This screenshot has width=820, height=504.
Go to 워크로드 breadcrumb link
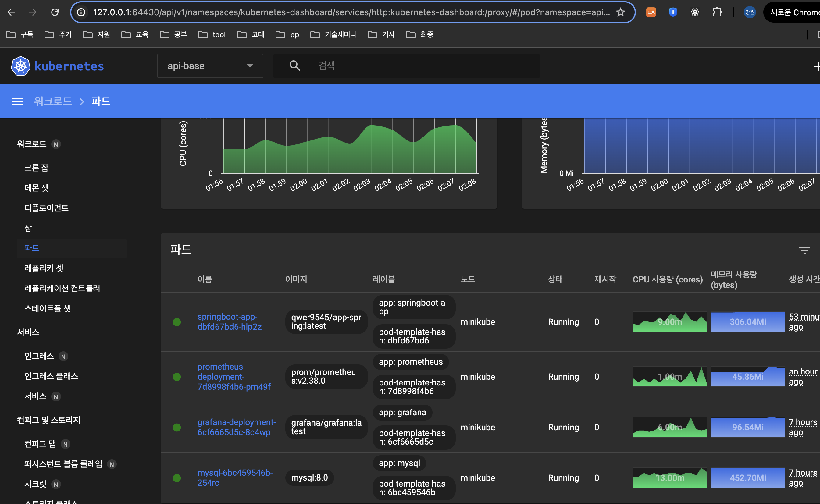pos(53,101)
